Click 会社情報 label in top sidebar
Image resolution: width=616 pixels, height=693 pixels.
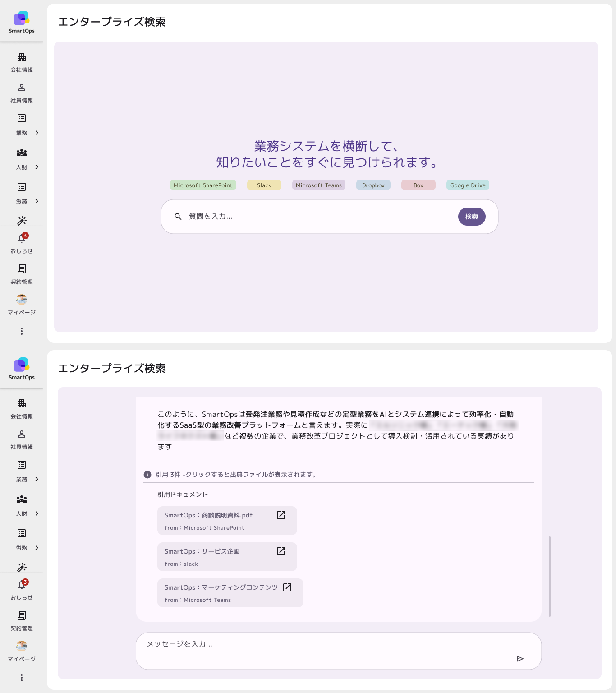22,70
